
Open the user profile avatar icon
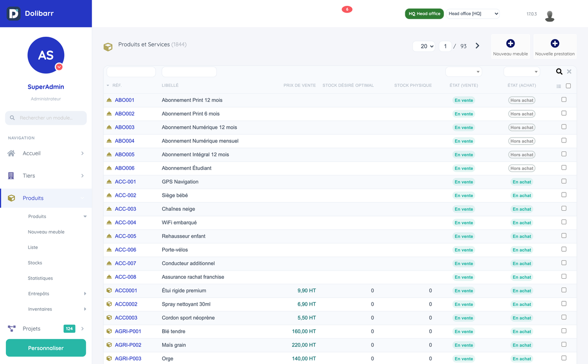pyautogui.click(x=550, y=16)
